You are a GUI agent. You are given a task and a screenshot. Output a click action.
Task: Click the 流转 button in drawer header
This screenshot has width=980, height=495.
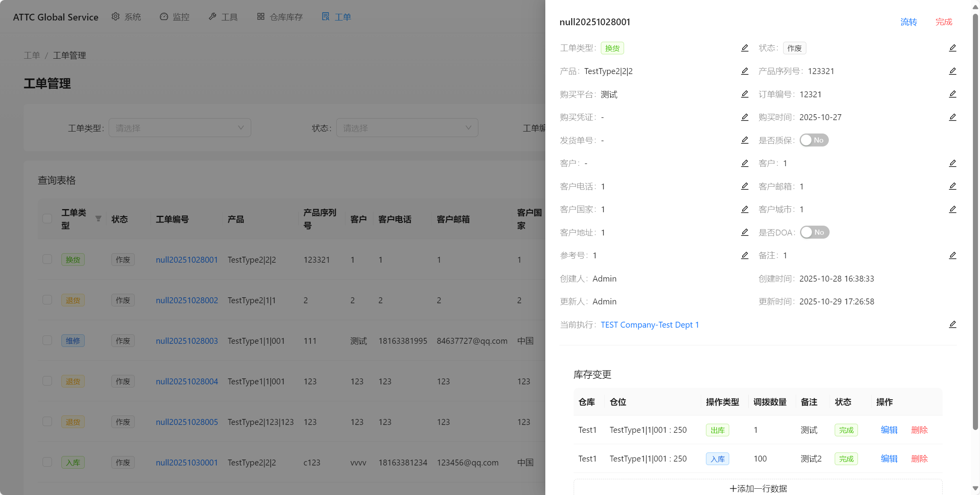[x=908, y=22]
